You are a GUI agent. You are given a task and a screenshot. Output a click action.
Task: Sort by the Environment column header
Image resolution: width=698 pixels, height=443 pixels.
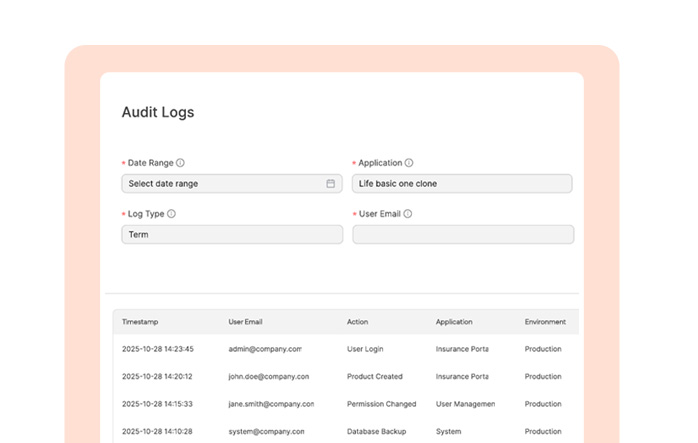tap(545, 322)
